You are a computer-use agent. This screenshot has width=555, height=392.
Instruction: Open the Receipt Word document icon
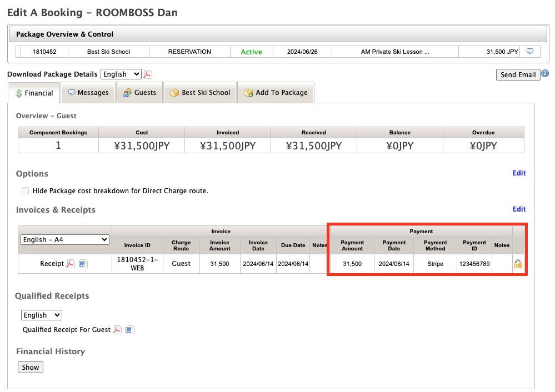[x=83, y=264]
